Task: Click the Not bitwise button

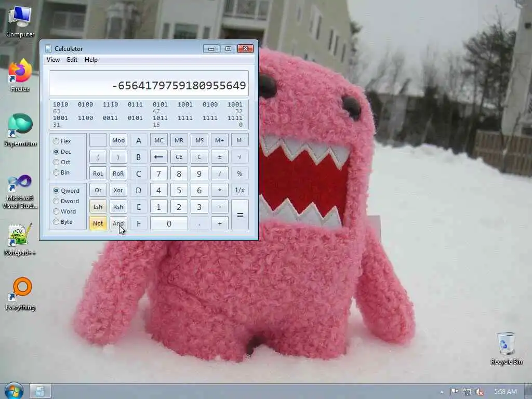Action: tap(98, 223)
